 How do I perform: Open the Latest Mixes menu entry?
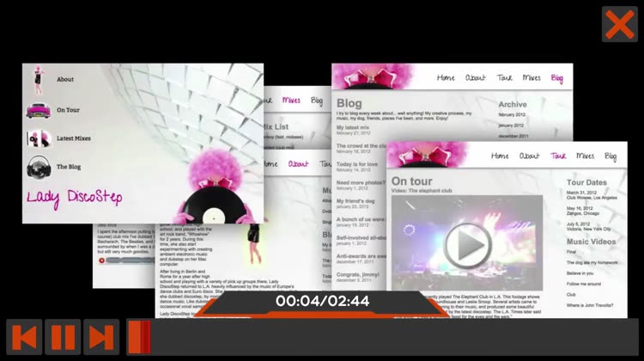click(x=74, y=138)
